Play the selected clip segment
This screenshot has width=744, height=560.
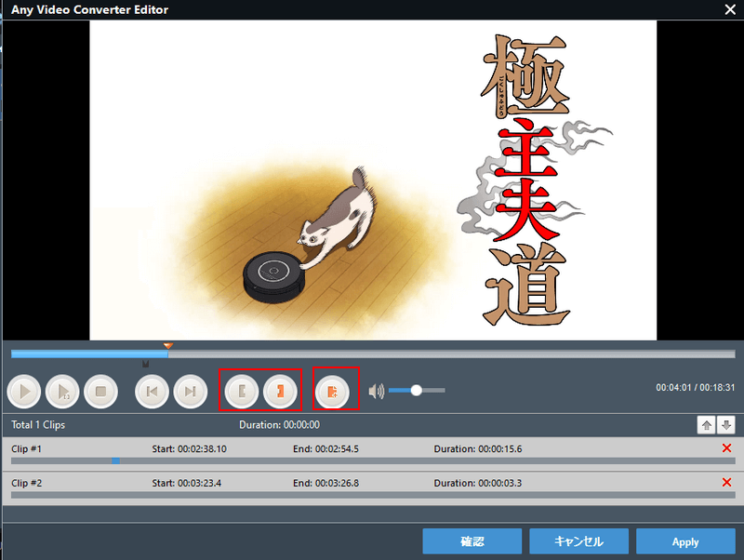click(62, 392)
